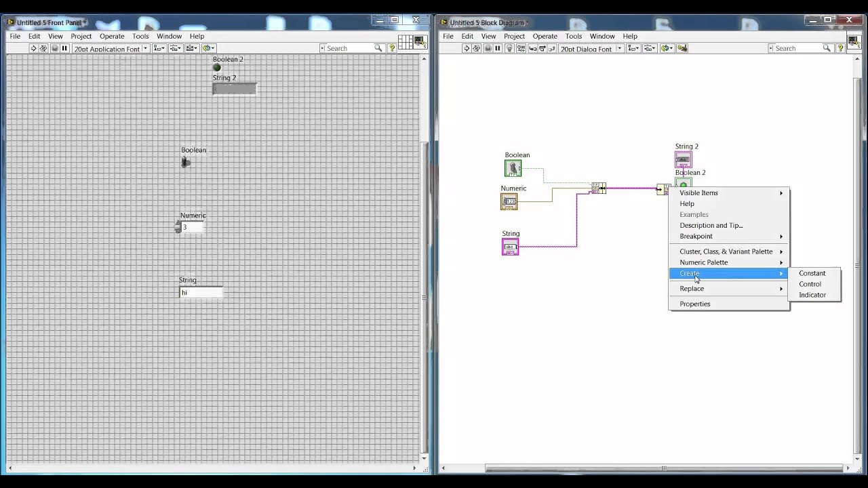
Task: Open Distribute Objects dropdown in Front Panel
Action: pyautogui.click(x=176, y=48)
